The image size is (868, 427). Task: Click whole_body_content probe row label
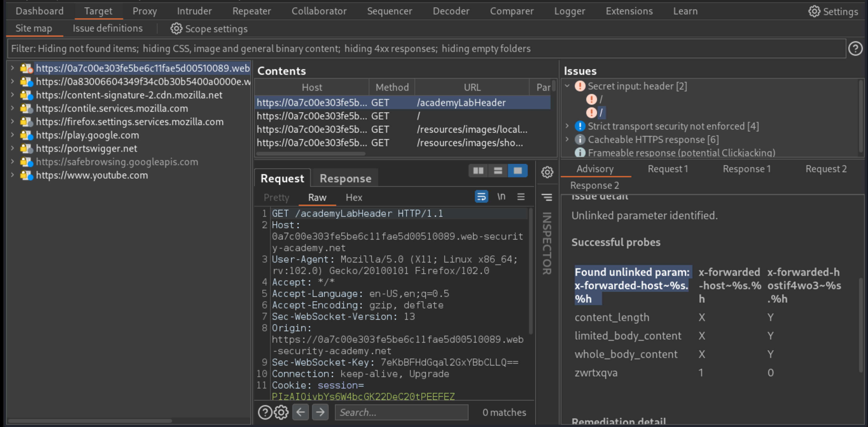tap(626, 354)
